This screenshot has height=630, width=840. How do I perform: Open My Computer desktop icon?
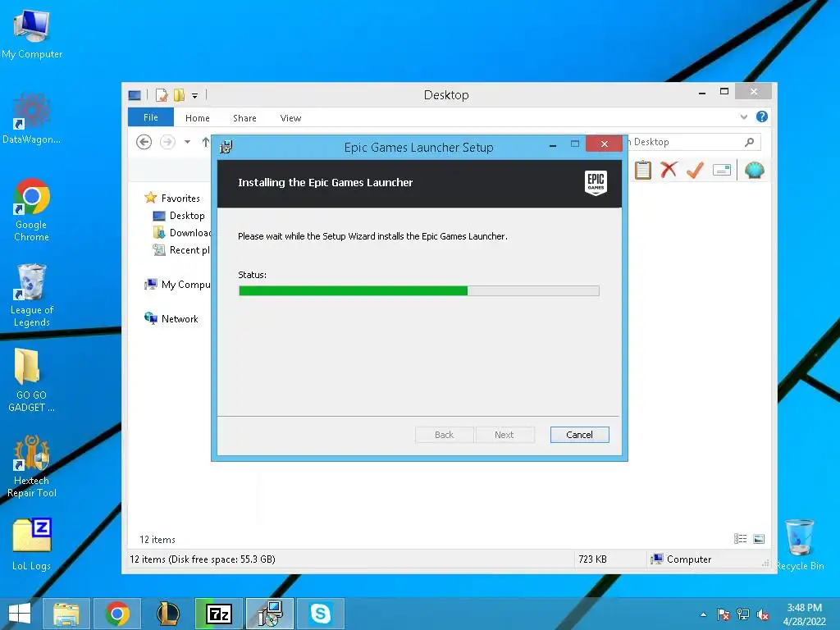32,34
